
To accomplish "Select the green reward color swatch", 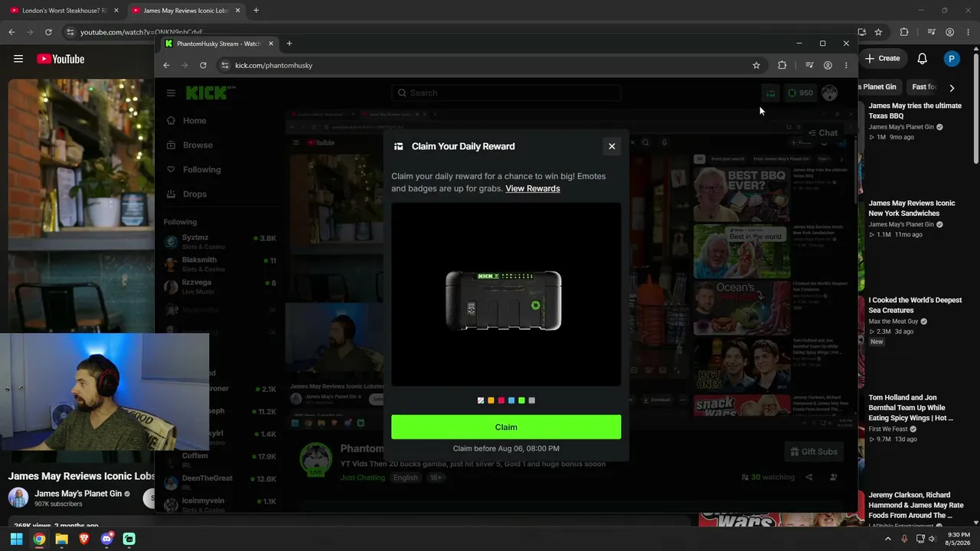I will (521, 400).
